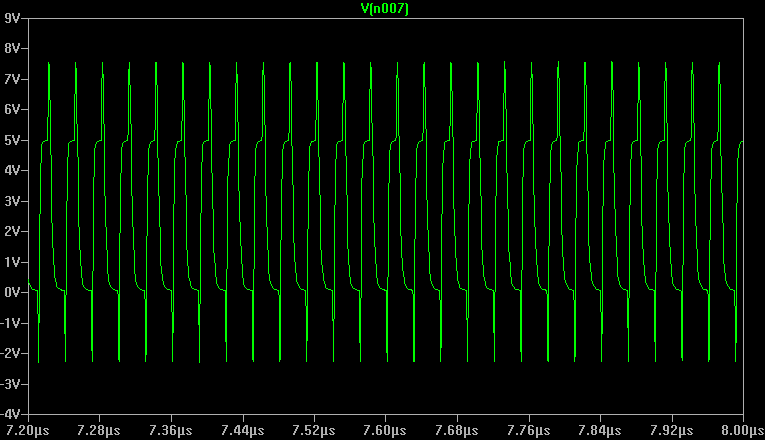Click the 9V vertical axis label

point(12,18)
